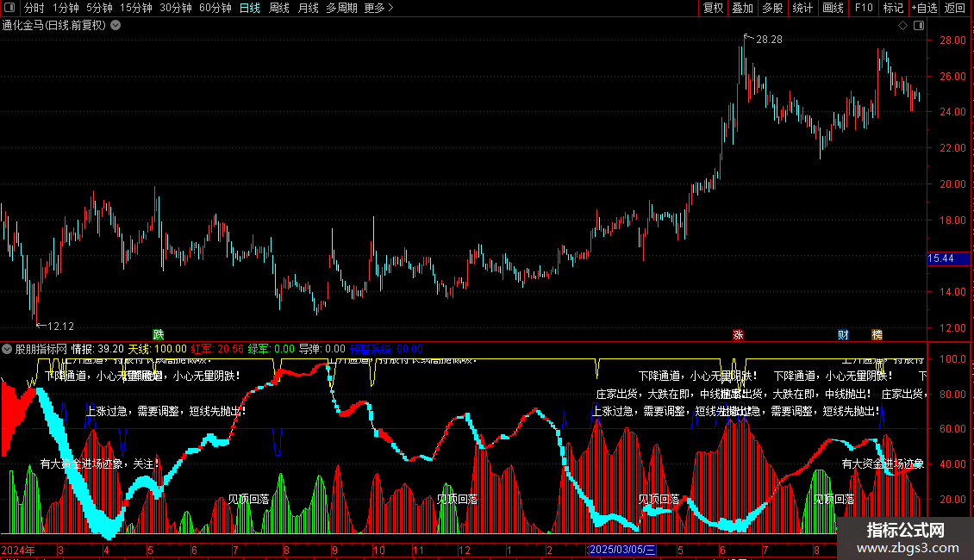Click the 情报: 39.20 value
The width and height of the screenshot is (974, 560).
point(97,350)
